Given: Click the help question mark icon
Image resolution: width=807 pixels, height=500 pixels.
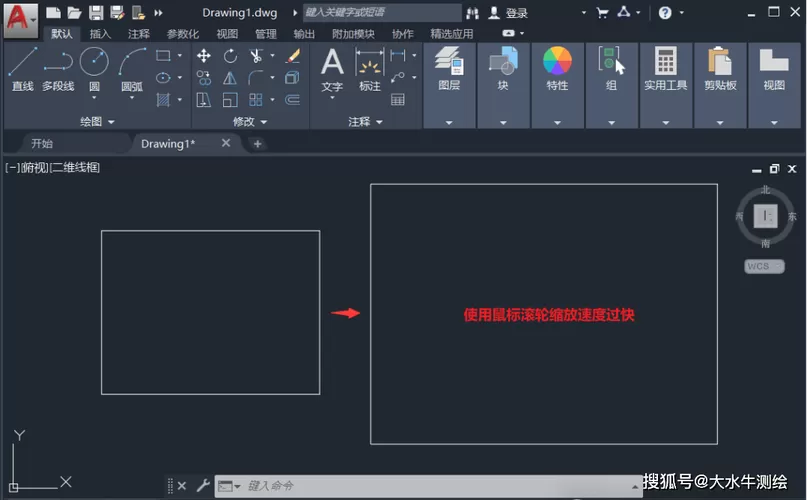Looking at the screenshot, I should [x=665, y=13].
